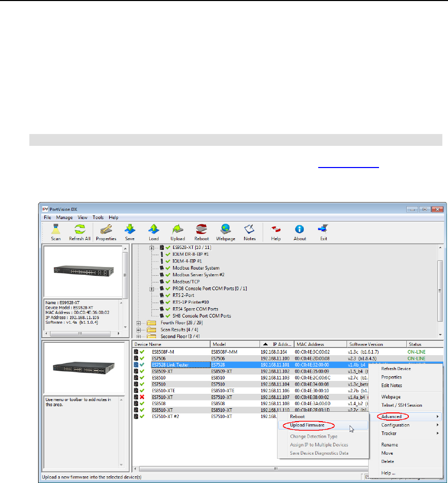Open Properties from the toolbar
Screen dimensions: 448x483
pyautogui.click(x=106, y=232)
